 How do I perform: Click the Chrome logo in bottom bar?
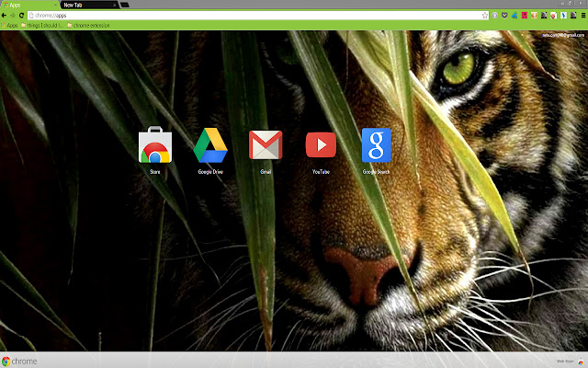click(x=19, y=362)
